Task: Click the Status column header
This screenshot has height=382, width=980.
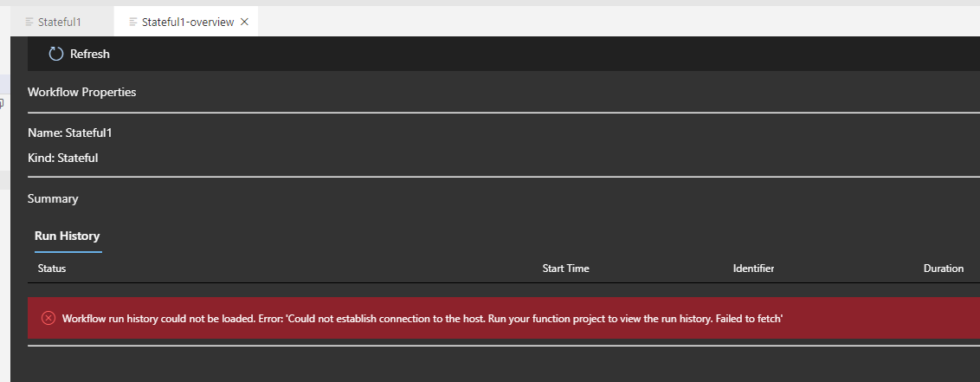Action: click(52, 269)
